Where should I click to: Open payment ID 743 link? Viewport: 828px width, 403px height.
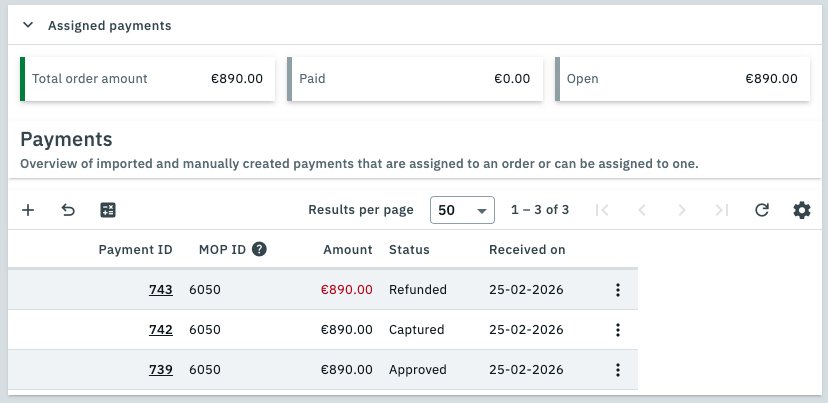[x=160, y=290]
